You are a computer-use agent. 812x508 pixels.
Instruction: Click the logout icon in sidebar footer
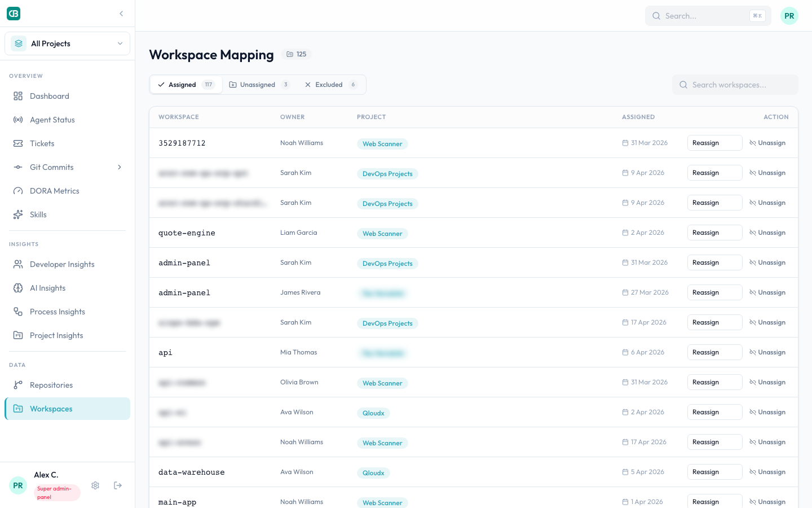click(x=118, y=485)
